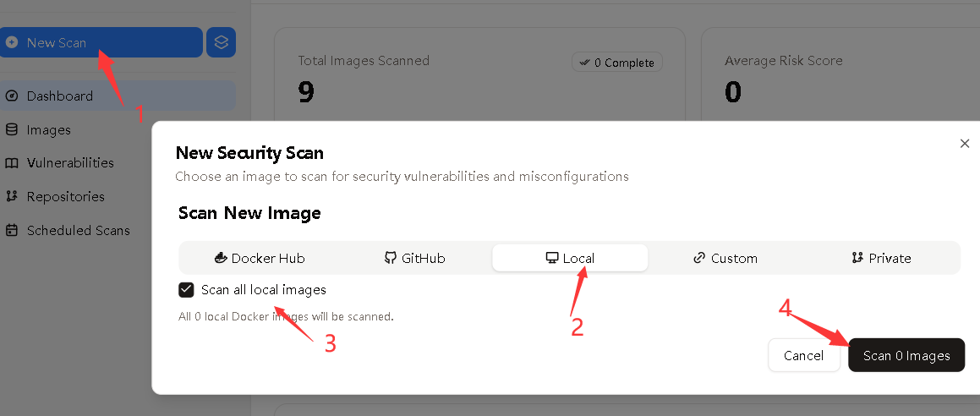Select the GitHub source tab
This screenshot has height=416, width=980.
pyautogui.click(x=415, y=258)
